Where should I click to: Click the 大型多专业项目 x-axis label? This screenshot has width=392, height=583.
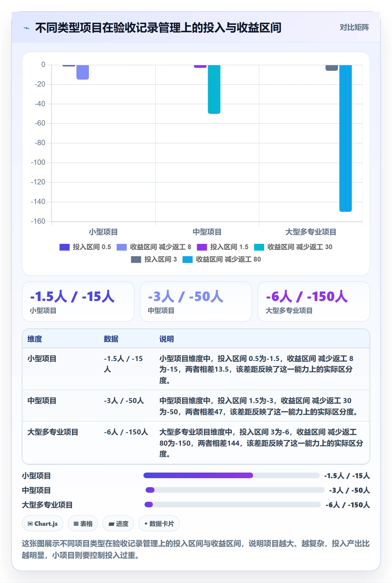[x=311, y=232]
